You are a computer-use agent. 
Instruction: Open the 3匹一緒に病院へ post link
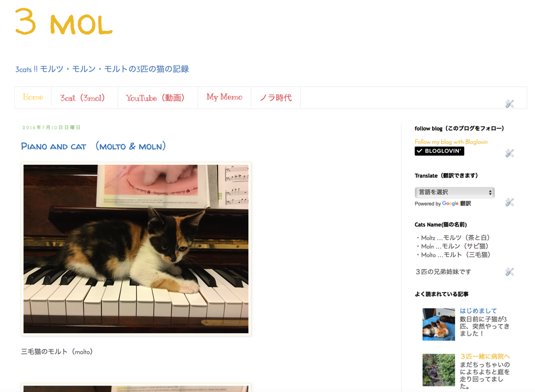[485, 356]
